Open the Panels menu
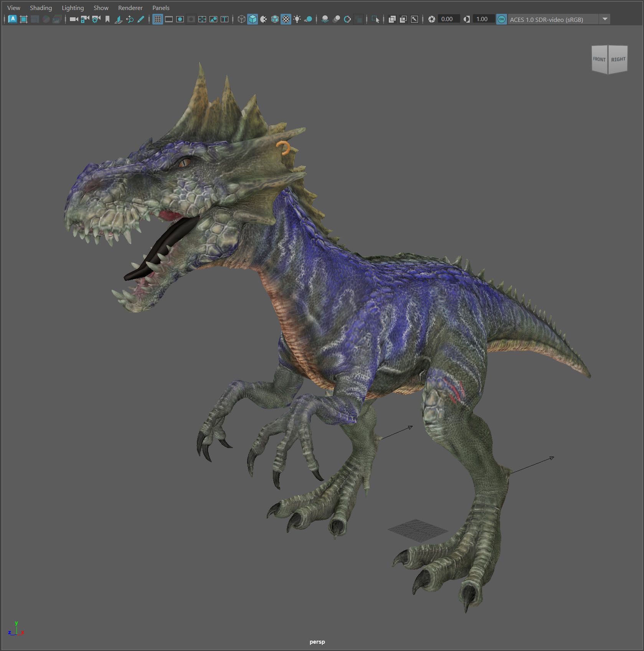This screenshot has height=651, width=644. (x=161, y=8)
